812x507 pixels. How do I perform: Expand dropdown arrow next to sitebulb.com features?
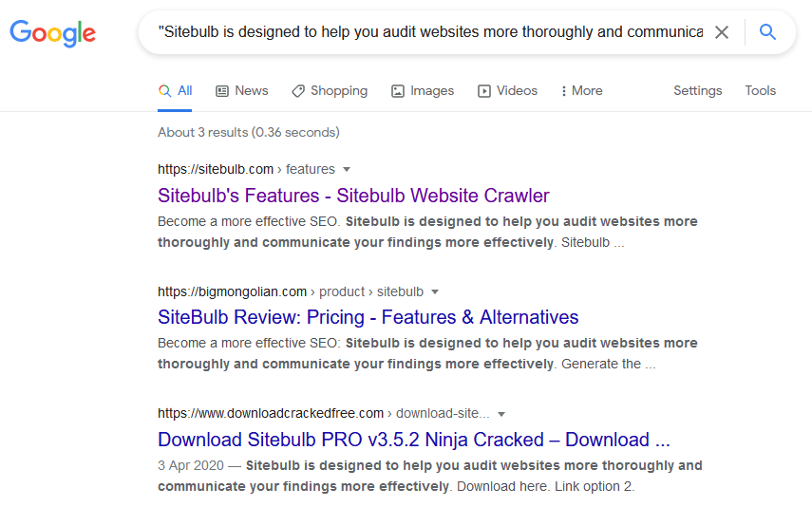coord(347,169)
